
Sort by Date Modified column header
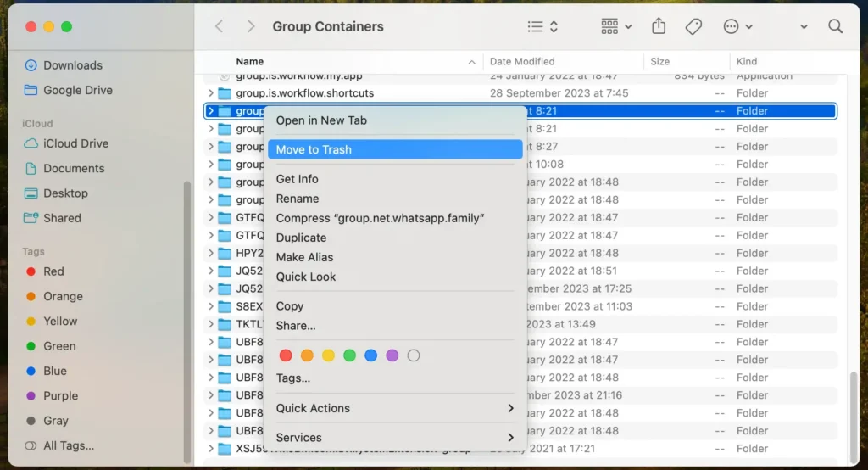coord(522,62)
